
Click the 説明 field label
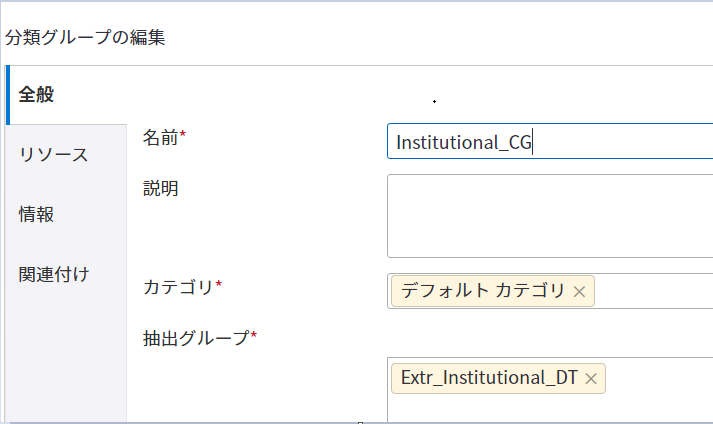[161, 187]
